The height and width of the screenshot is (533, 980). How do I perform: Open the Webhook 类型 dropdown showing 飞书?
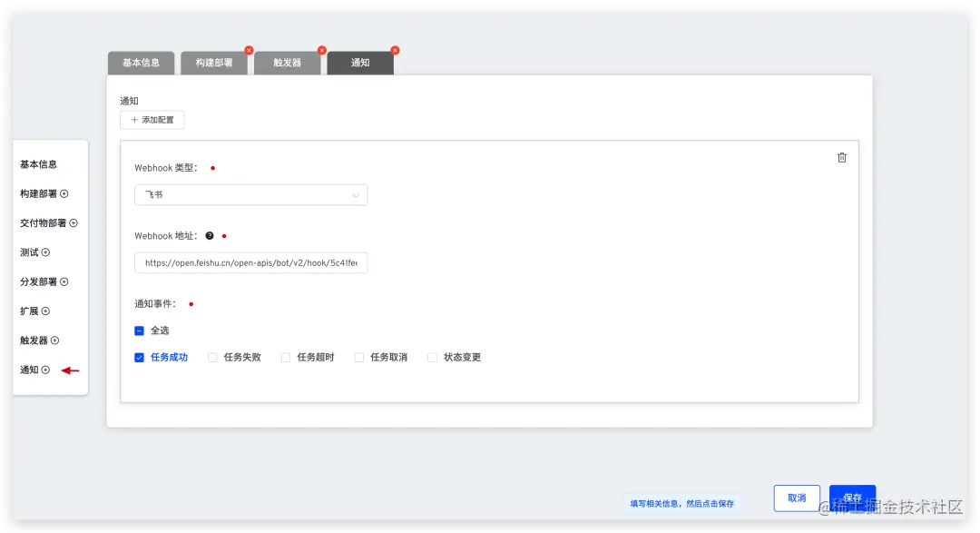point(250,194)
